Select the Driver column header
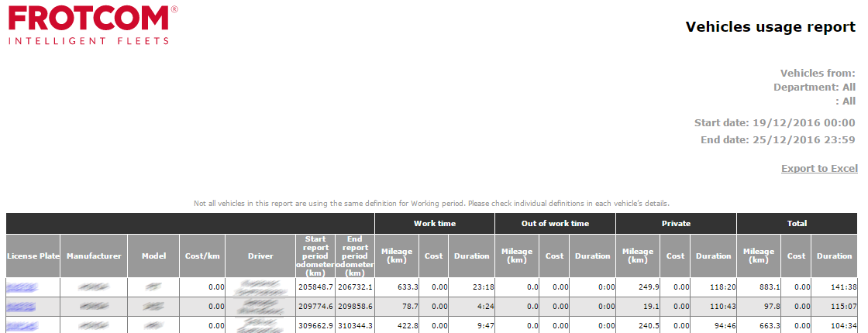Screen dimensions: 868x333 tap(260, 256)
